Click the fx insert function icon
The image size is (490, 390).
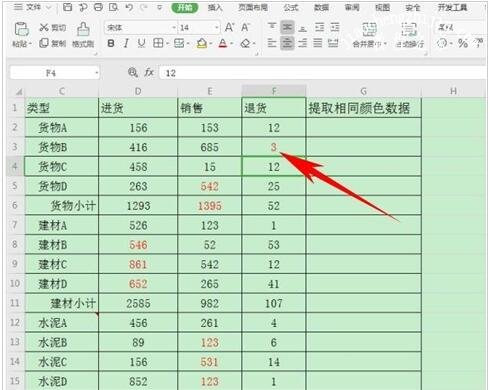(x=149, y=72)
